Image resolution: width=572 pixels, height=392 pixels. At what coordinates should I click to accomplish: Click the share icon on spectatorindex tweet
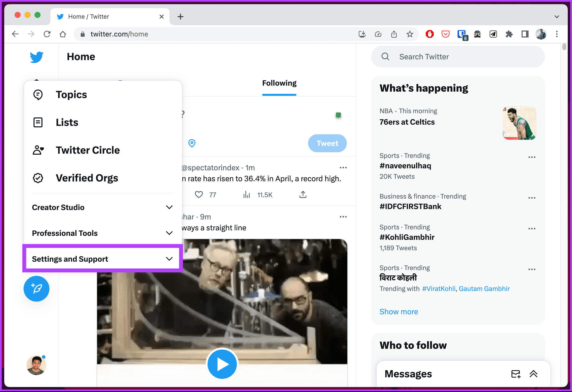click(303, 194)
